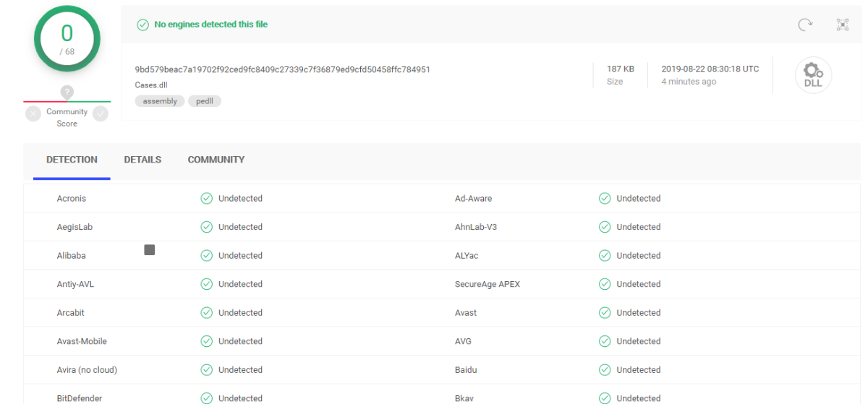Click the Acronis engine name
Viewport: 868px width, 404px height.
[72, 198]
